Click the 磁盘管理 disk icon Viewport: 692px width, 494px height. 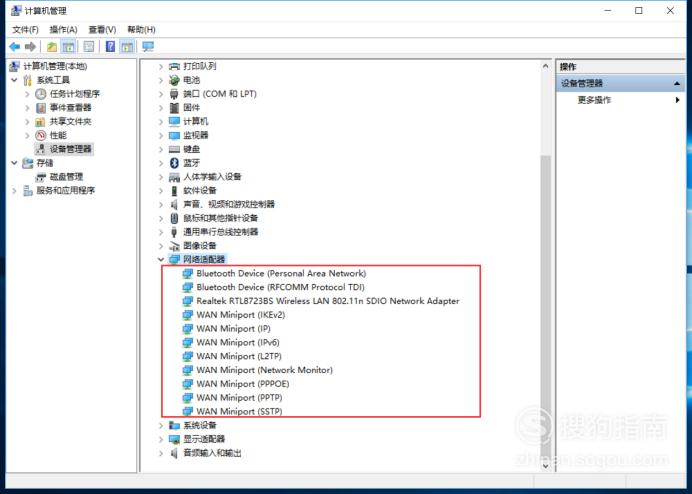pyautogui.click(x=41, y=177)
